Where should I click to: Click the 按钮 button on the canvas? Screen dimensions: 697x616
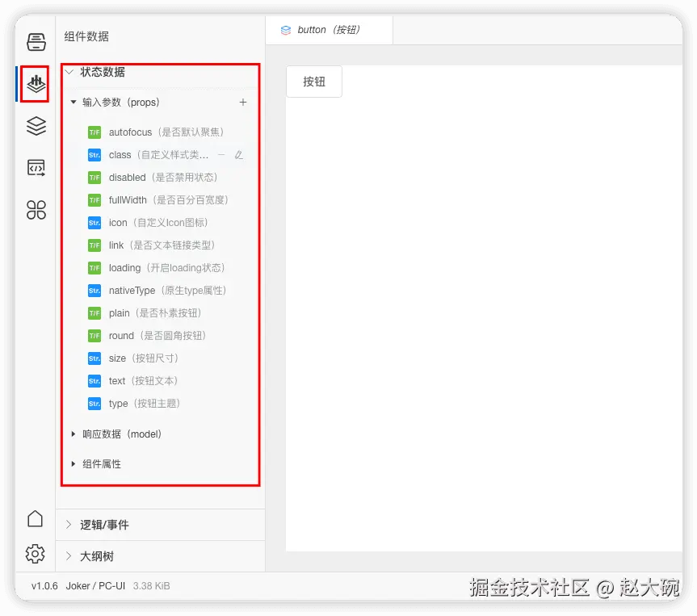[313, 81]
